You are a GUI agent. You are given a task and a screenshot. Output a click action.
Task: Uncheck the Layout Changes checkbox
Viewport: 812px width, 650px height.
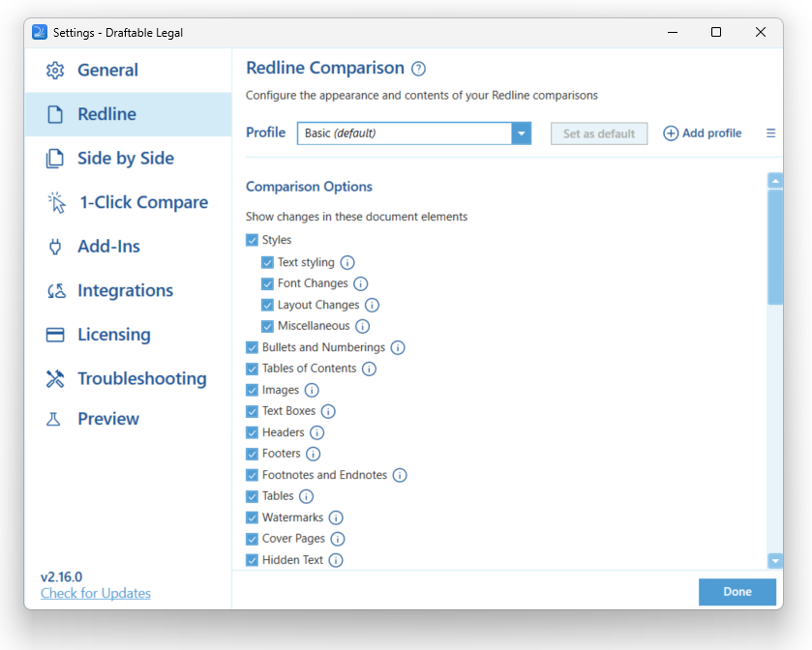(x=267, y=306)
